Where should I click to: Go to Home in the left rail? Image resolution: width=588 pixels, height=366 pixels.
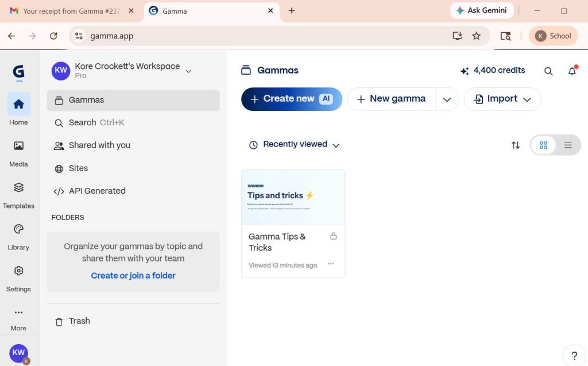18,109
